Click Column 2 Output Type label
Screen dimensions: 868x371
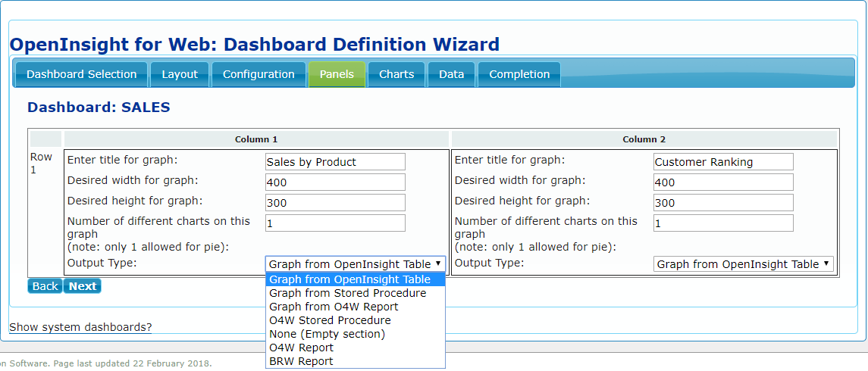click(x=490, y=262)
